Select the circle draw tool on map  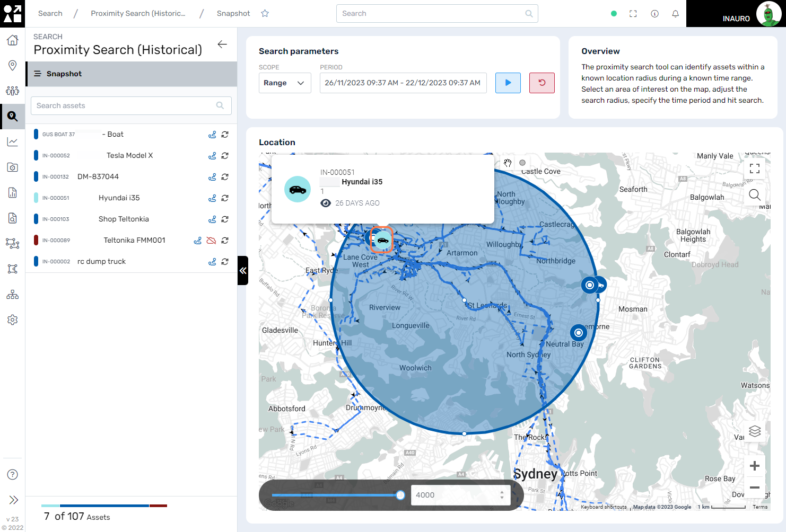pos(522,163)
